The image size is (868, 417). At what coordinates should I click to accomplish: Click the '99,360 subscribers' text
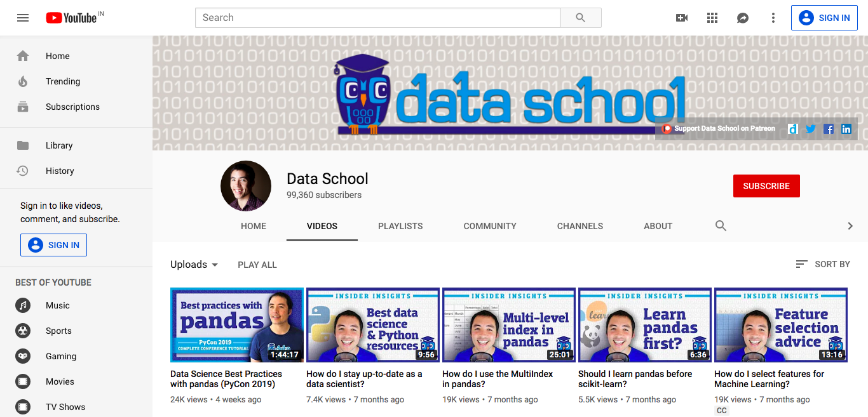324,195
